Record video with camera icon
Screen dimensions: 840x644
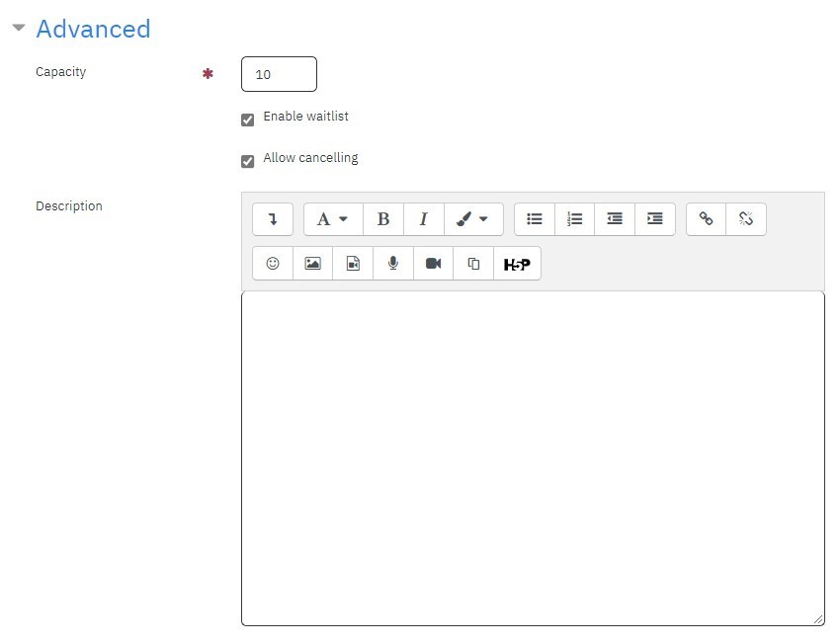(x=434, y=264)
